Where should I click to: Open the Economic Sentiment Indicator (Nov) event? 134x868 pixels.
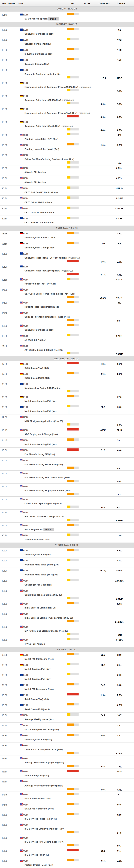pos(43,74)
